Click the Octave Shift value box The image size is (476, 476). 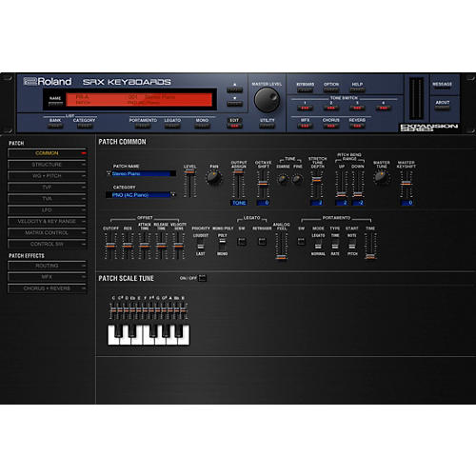click(263, 203)
